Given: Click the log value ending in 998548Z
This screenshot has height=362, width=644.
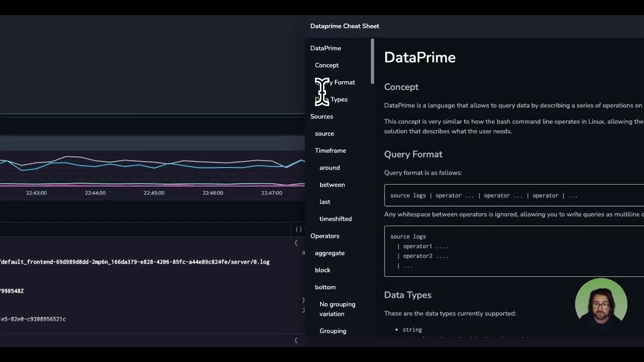Looking at the screenshot, I should (12, 291).
